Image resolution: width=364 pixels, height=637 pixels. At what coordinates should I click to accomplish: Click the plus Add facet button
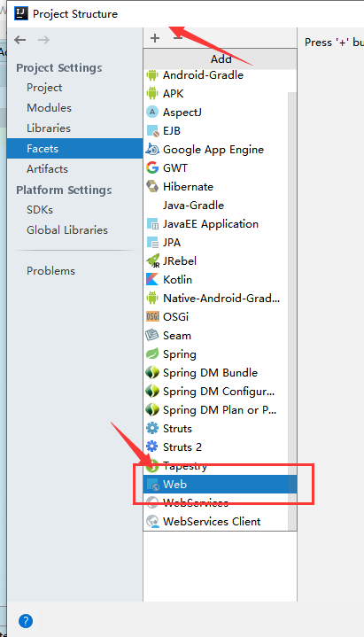coord(155,39)
